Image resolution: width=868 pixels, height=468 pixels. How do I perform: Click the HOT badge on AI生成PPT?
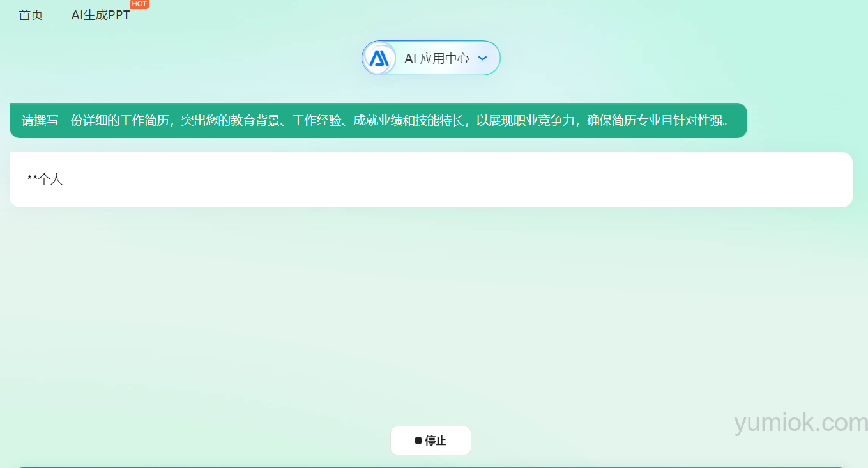[139, 4]
